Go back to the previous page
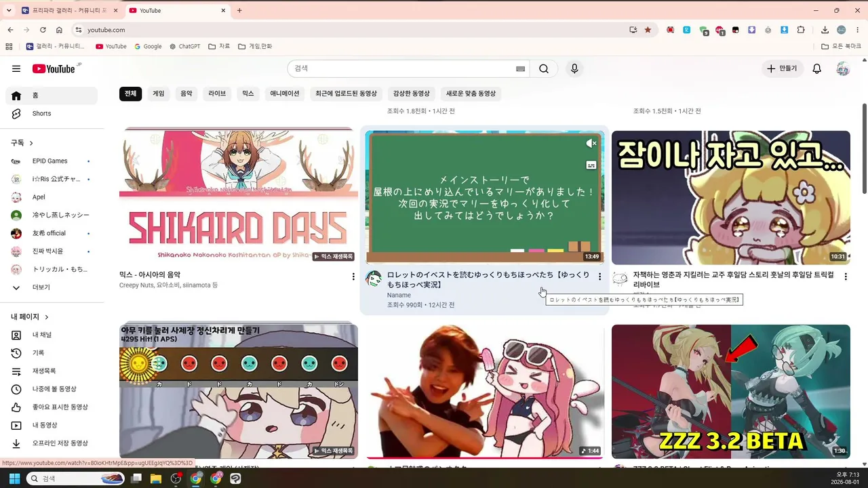The height and width of the screenshot is (488, 868). click(10, 30)
